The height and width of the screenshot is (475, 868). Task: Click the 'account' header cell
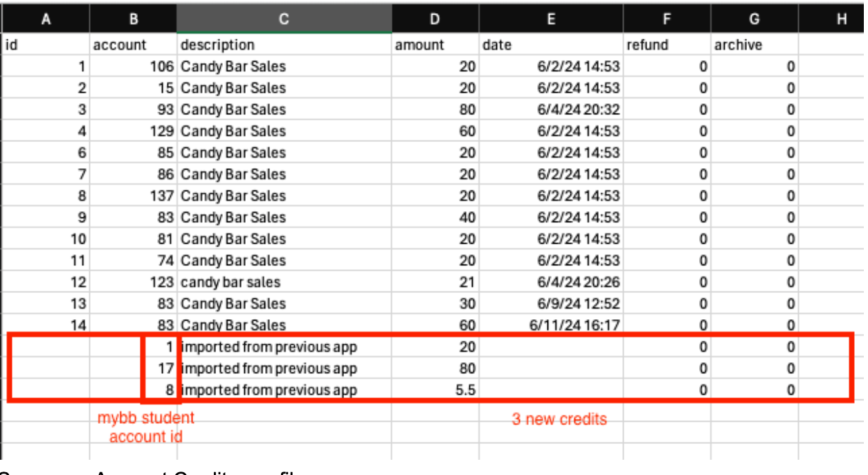coord(134,45)
